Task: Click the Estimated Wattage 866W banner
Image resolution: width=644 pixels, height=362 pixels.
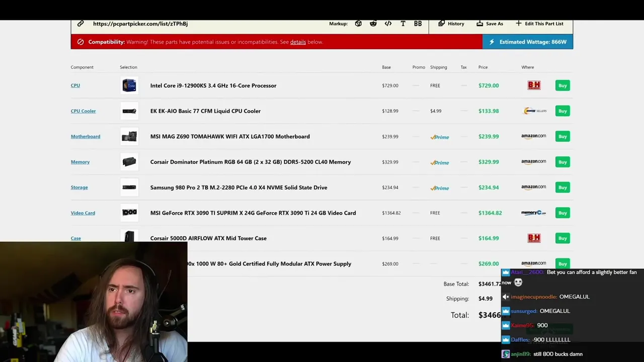Action: click(528, 42)
